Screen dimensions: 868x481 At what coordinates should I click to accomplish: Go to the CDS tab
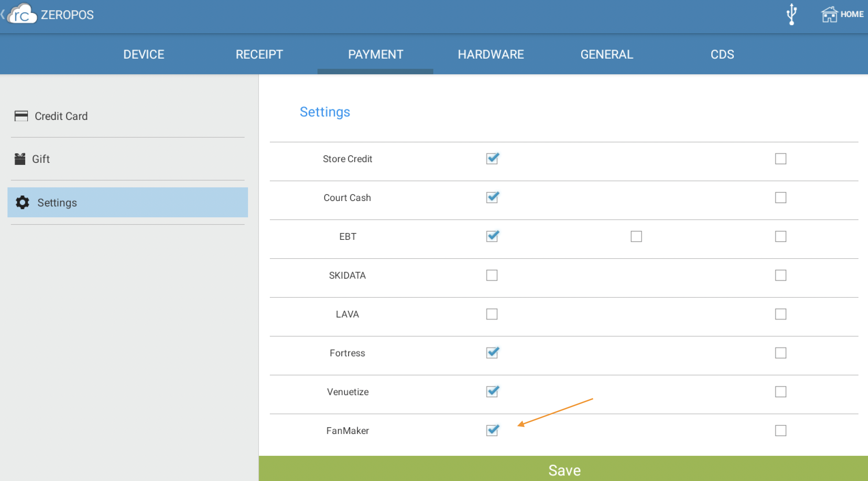coord(722,55)
